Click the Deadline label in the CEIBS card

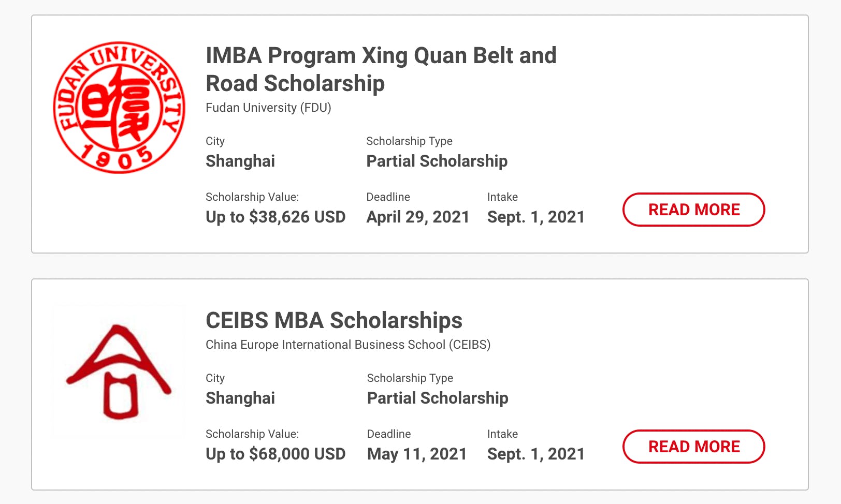[x=389, y=434]
